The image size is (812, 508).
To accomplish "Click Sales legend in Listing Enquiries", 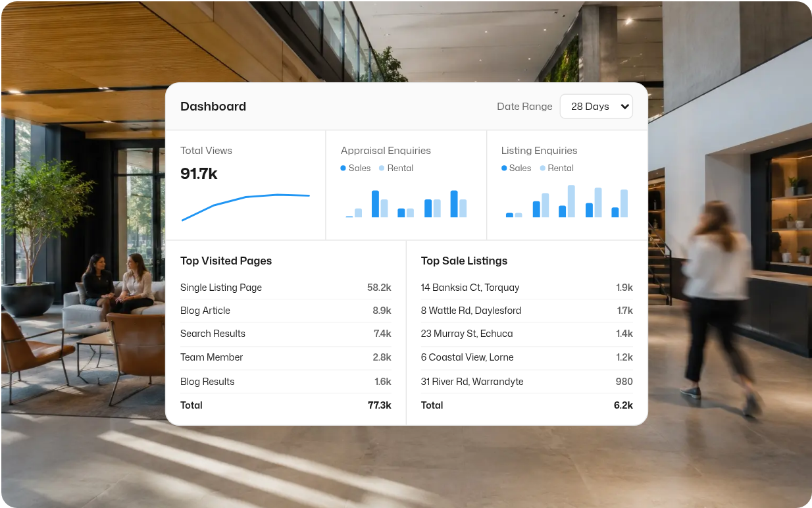I will pos(516,168).
